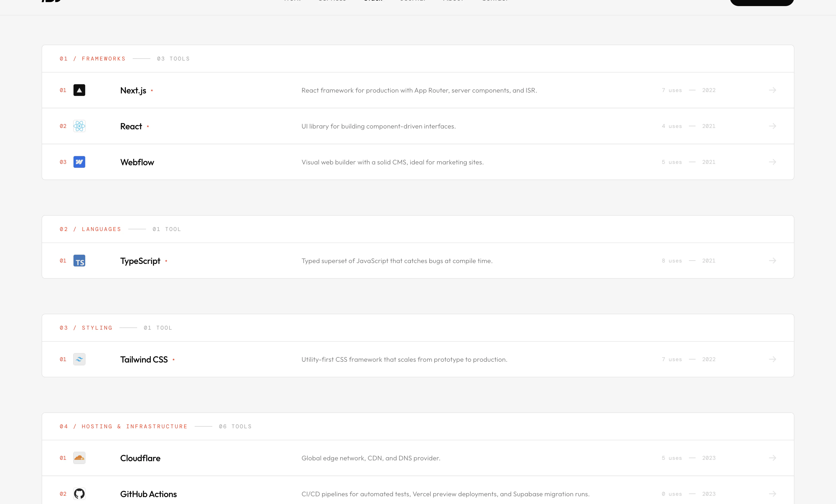Screen dimensions: 836x504
Task: Click the TypeScript tool name
Action: click(x=140, y=261)
